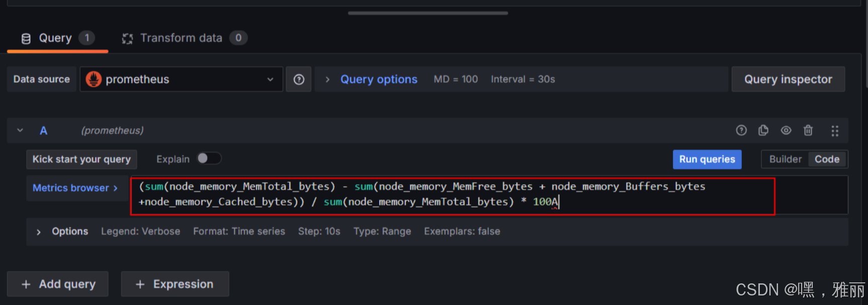
Task: Expand the Options section
Action: coord(39,232)
